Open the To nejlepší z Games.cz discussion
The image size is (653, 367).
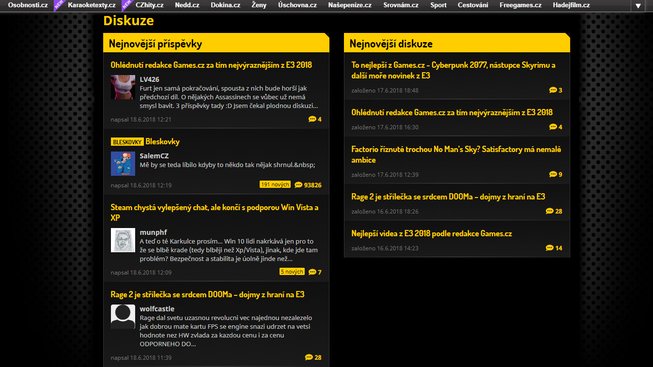pyautogui.click(x=453, y=70)
